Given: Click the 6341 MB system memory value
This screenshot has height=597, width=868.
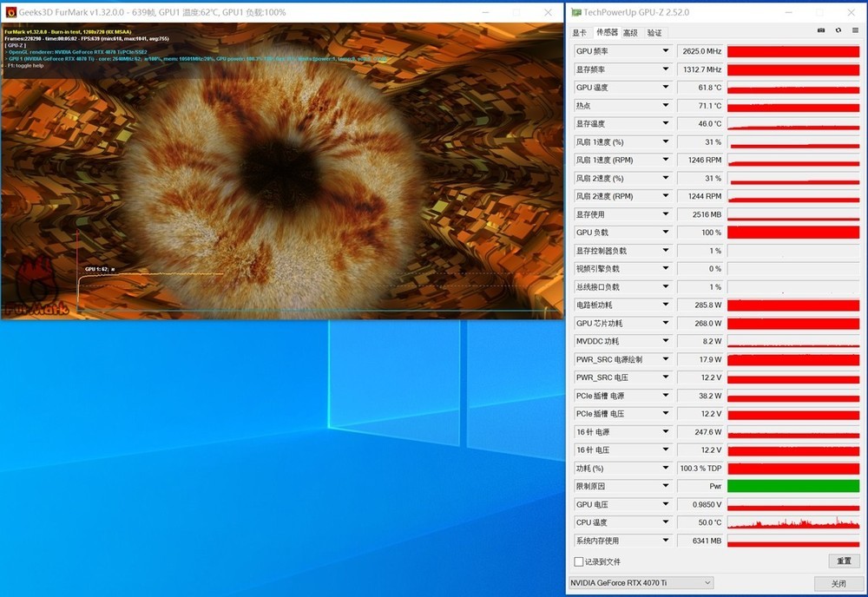Looking at the screenshot, I should click(700, 541).
